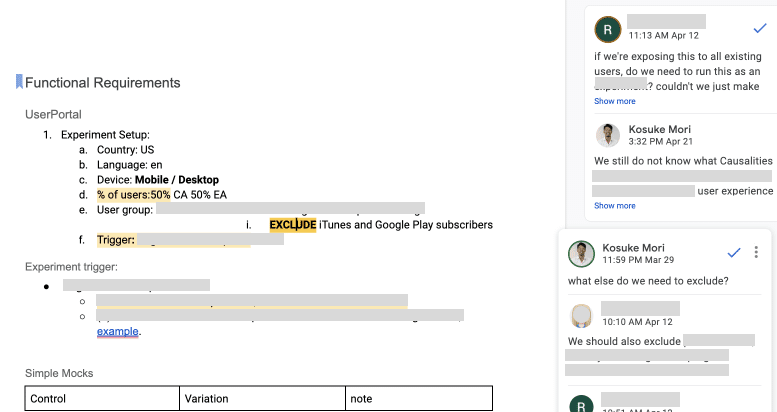Viewport: 777px width, 412px height.
Task: Click the R avatar on bottom 10:51 reply
Action: tap(581, 405)
